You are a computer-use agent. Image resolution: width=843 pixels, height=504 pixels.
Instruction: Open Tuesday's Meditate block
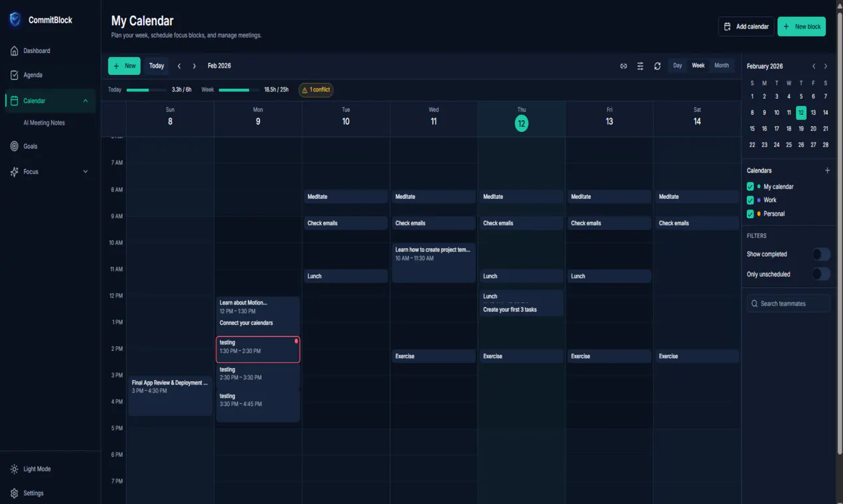coord(346,197)
